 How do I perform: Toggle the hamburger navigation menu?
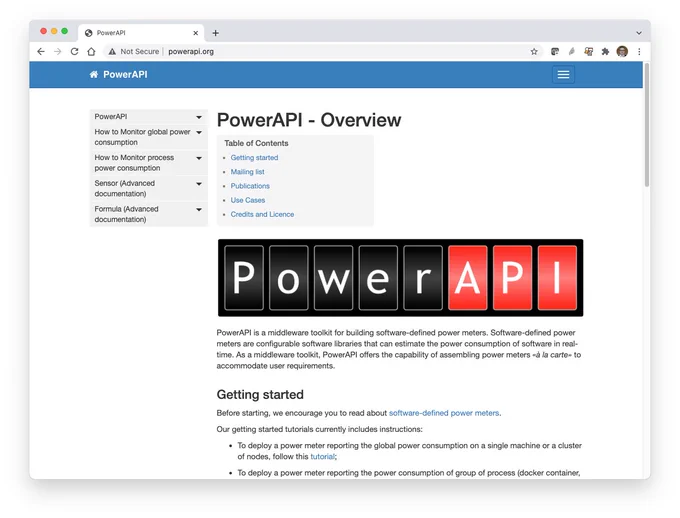pos(563,75)
